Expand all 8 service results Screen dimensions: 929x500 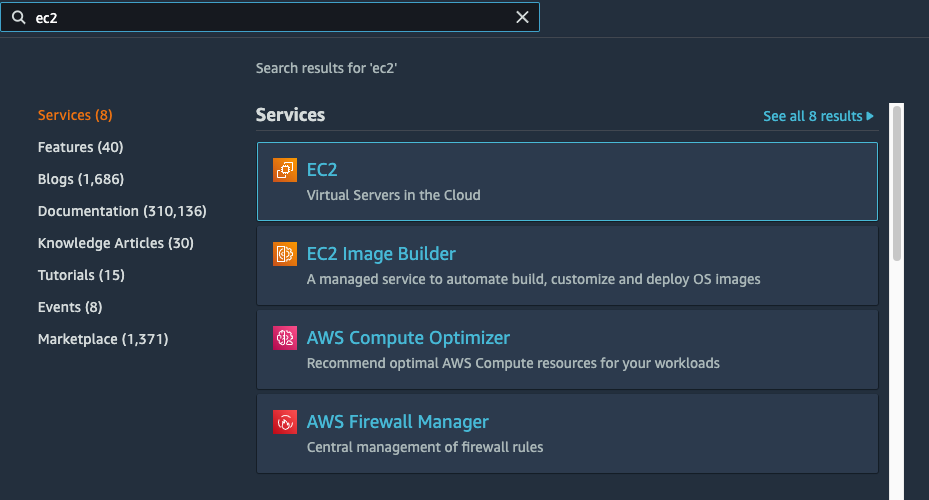tap(818, 116)
